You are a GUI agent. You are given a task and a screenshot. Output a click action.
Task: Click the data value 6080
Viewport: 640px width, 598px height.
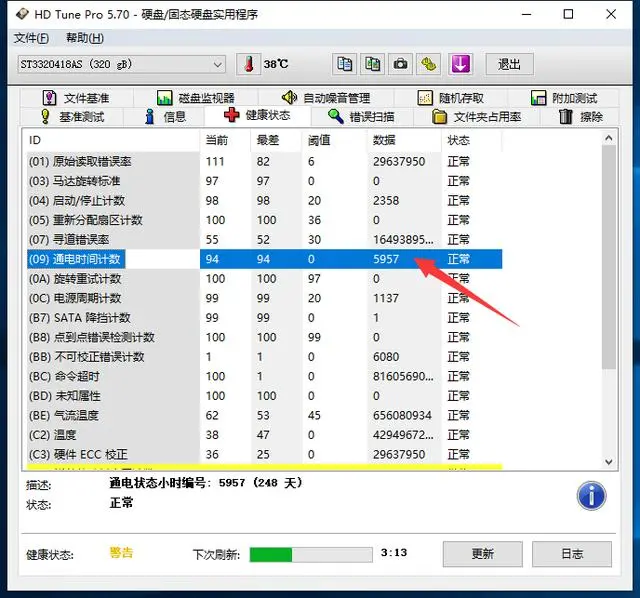coord(386,357)
